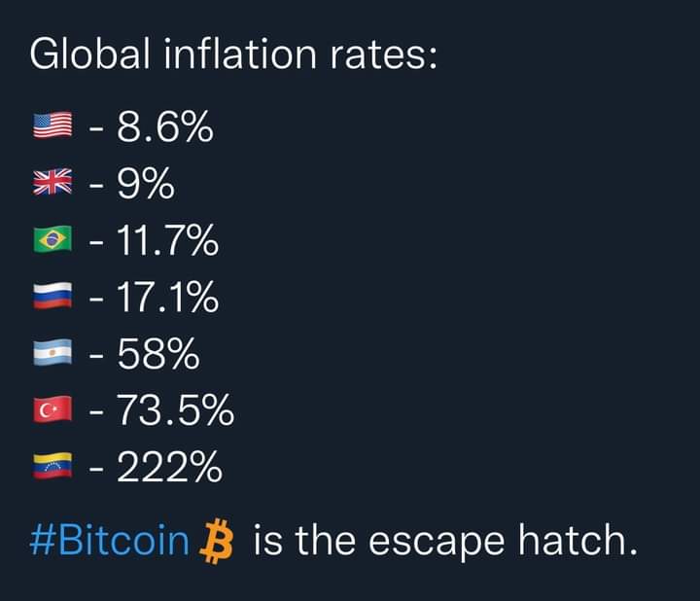Click the orange Bitcoin symbol emoji
This screenshot has width=700, height=601.
click(217, 541)
